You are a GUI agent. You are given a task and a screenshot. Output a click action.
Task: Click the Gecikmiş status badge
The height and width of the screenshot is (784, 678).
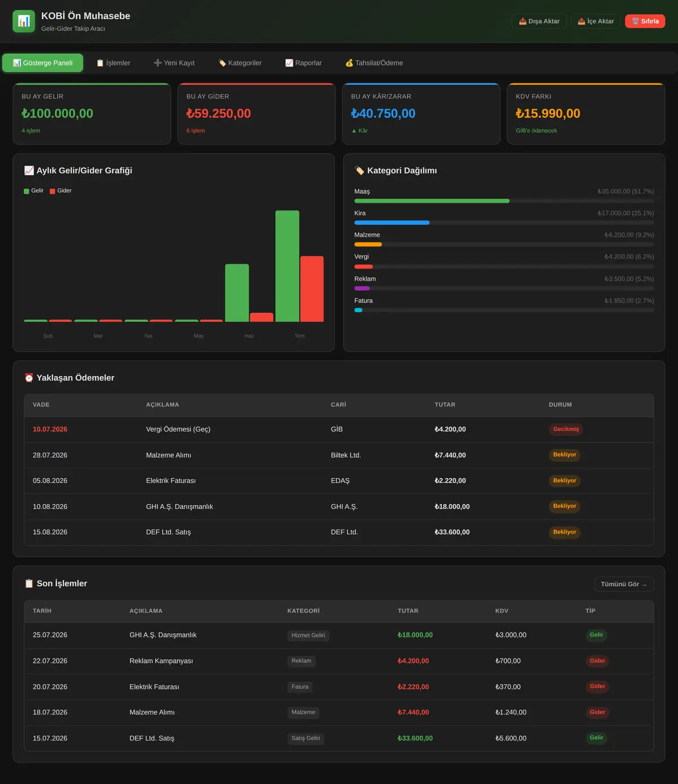coord(566,430)
